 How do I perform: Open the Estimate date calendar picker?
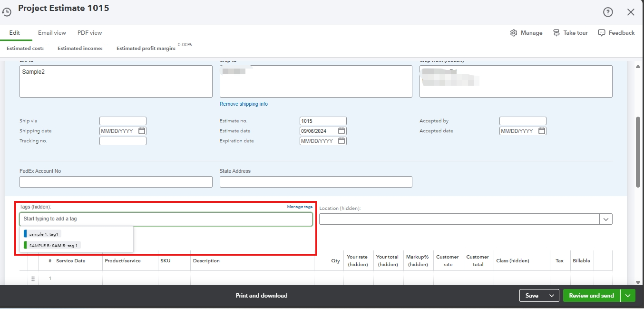(x=341, y=130)
